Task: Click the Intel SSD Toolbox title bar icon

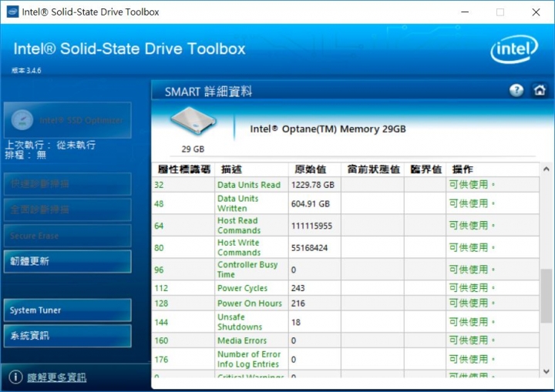Action: point(13,12)
